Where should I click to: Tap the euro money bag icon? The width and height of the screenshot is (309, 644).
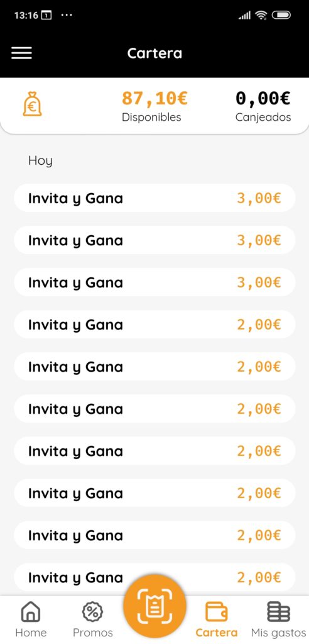pyautogui.click(x=32, y=104)
